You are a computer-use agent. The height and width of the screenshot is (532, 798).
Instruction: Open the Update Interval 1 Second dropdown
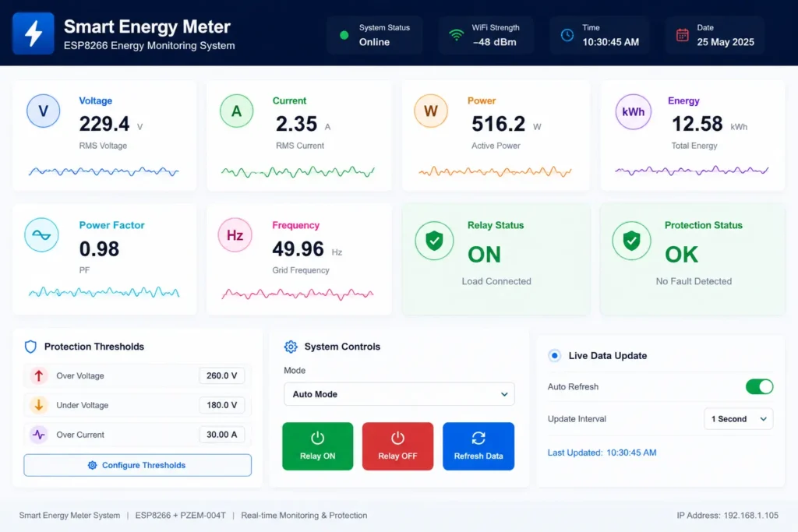point(739,419)
